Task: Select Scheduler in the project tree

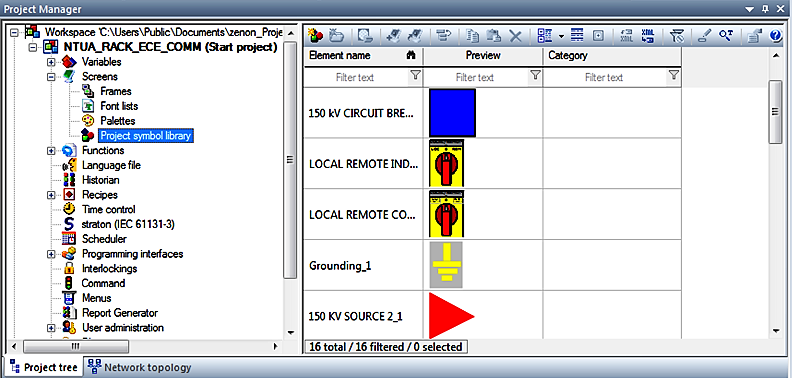Action: pos(104,239)
